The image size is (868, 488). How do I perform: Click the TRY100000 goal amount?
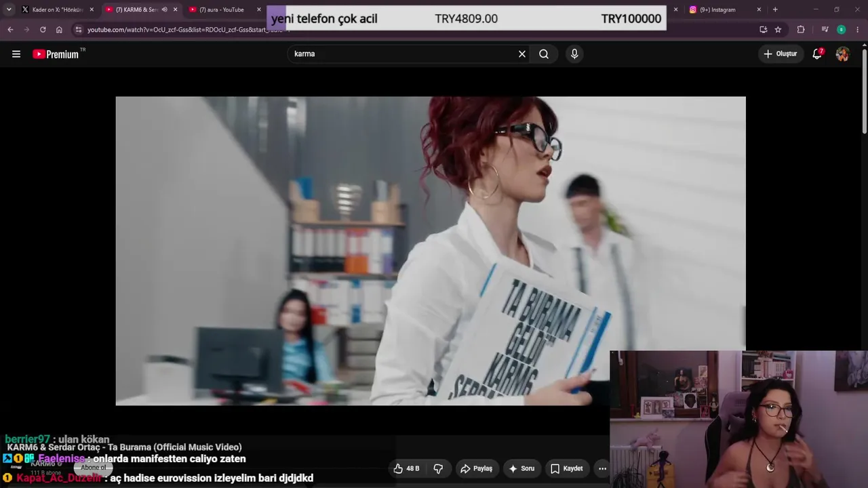(631, 19)
